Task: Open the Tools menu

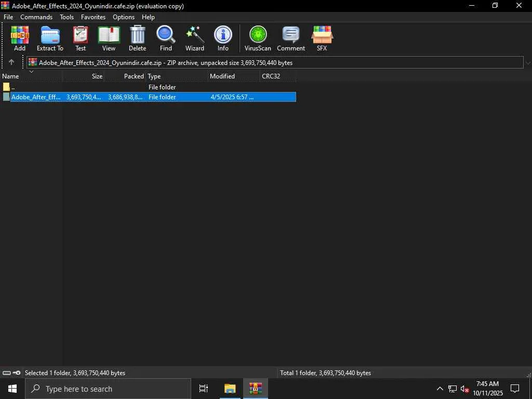Action: [x=67, y=17]
